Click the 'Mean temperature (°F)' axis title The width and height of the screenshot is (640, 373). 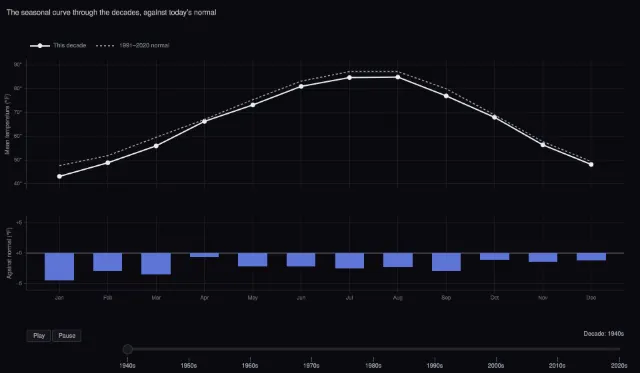click(x=7, y=124)
